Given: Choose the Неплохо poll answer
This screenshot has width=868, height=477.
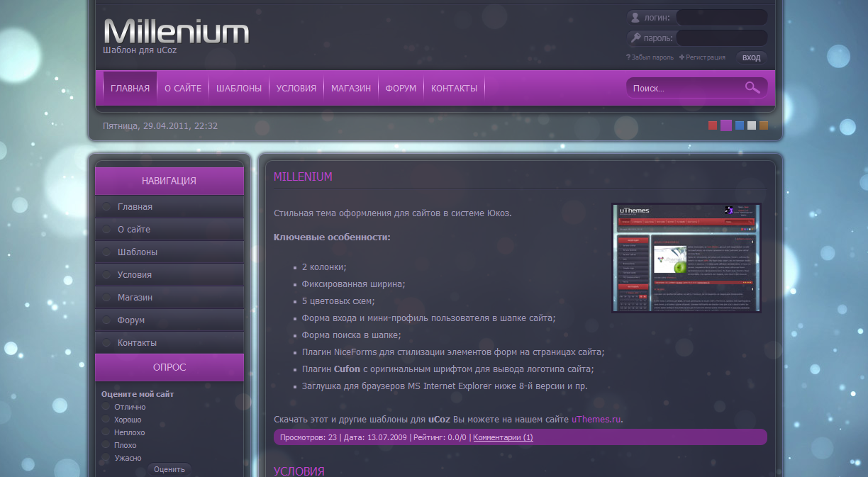Looking at the screenshot, I should [x=106, y=432].
